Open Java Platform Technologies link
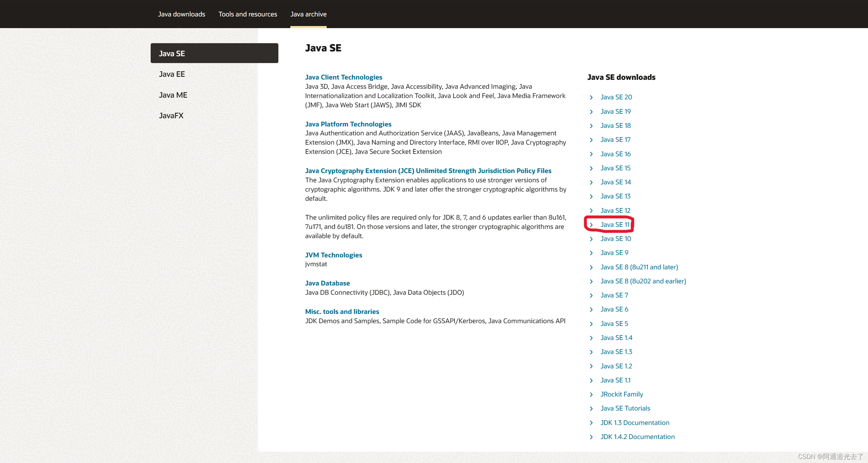 click(348, 124)
